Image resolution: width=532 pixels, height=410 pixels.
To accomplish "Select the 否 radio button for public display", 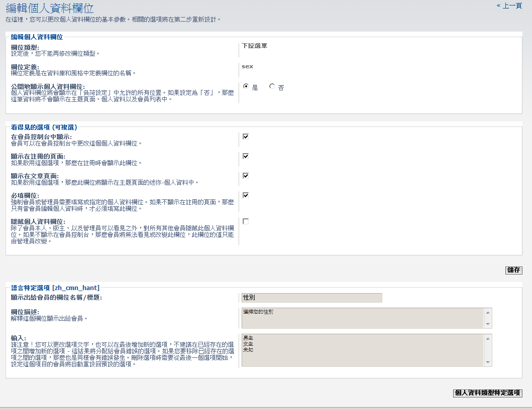I will (x=272, y=86).
